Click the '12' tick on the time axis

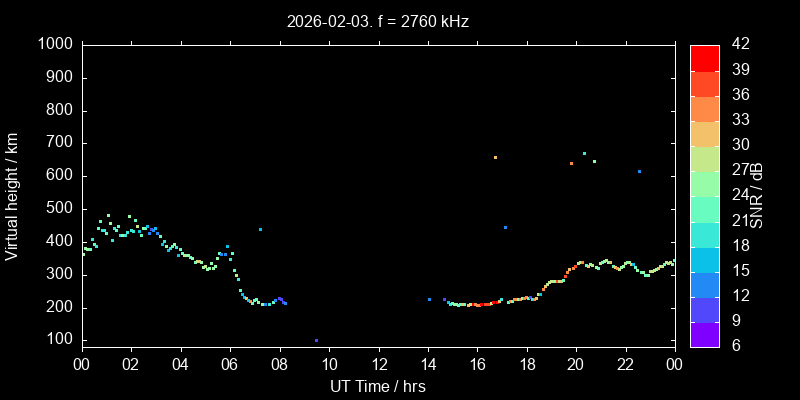click(x=378, y=365)
